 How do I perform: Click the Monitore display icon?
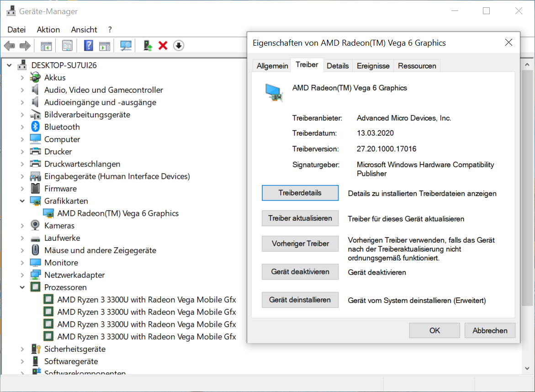click(x=35, y=262)
